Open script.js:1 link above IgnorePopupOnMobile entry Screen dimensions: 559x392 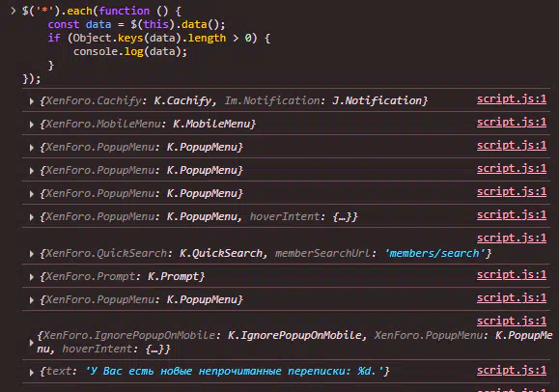click(512, 321)
